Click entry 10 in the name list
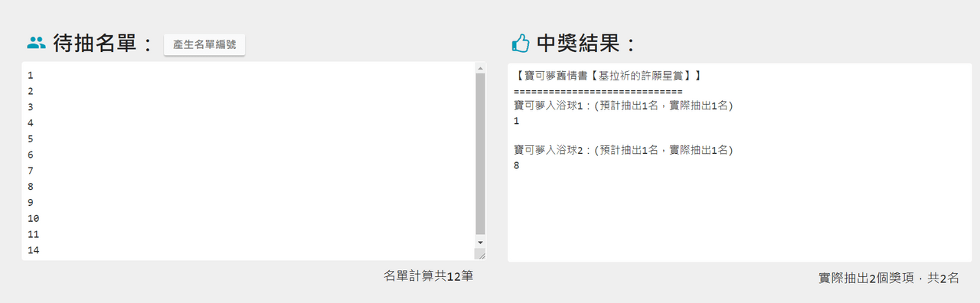This screenshot has width=980, height=303. pyautogui.click(x=33, y=219)
